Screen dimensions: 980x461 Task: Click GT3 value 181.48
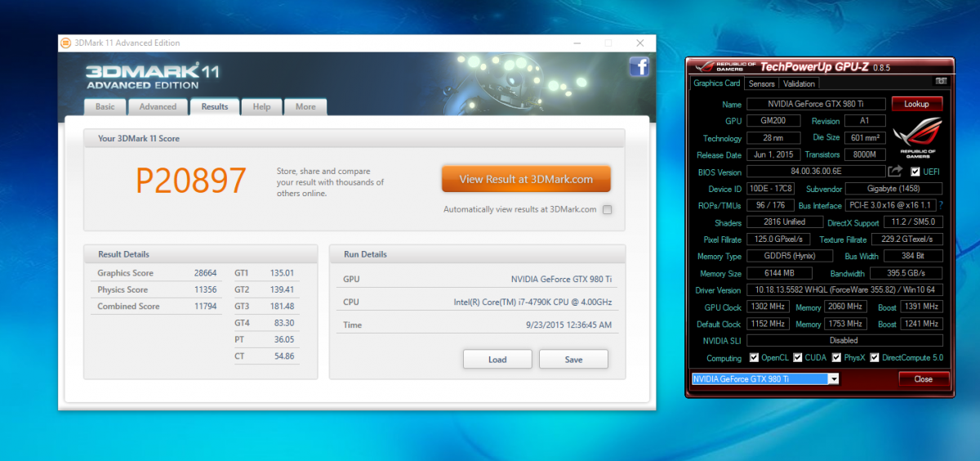[x=282, y=307]
